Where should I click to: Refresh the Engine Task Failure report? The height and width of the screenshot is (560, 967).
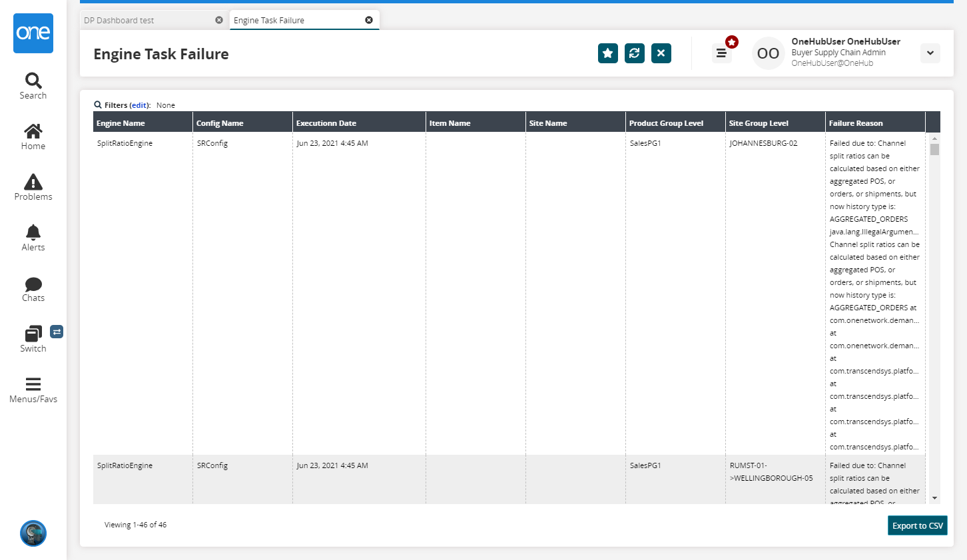[634, 53]
